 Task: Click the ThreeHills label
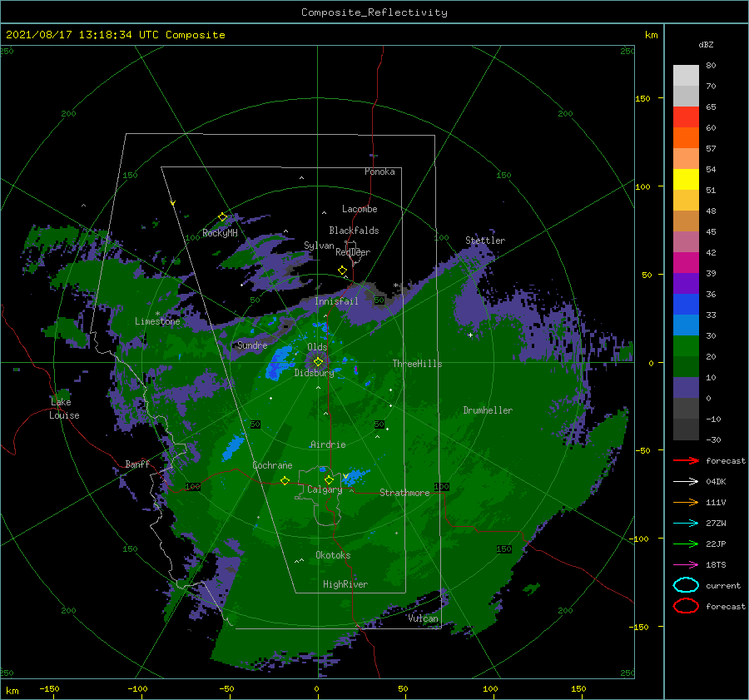[x=418, y=364]
